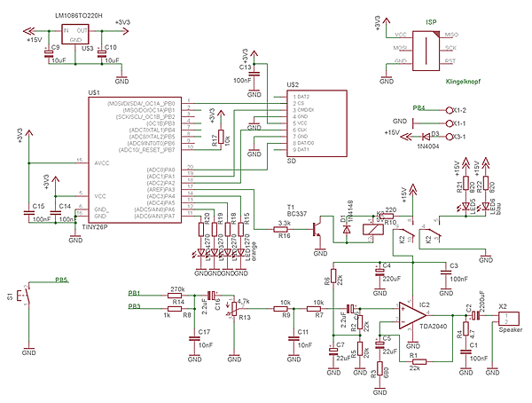This screenshot has width=532, height=403.
Task: Select capacitor C16 2.2uF symbol
Action: [212, 296]
